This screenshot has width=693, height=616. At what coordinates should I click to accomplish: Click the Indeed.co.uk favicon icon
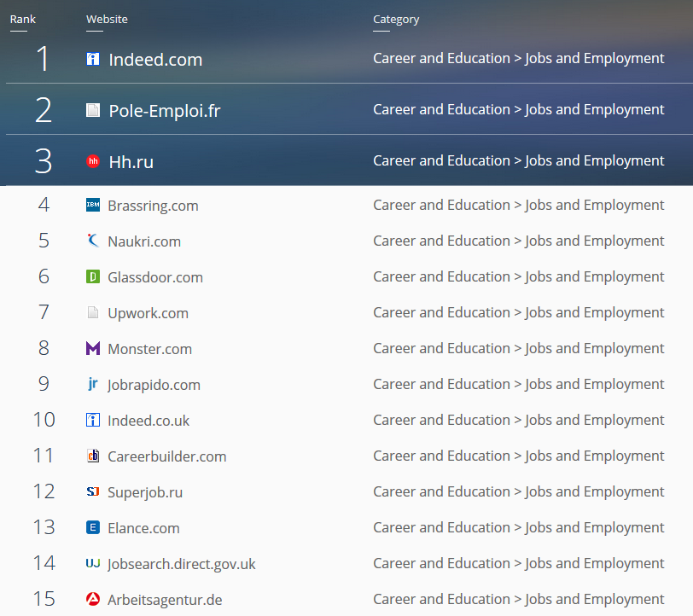click(x=93, y=420)
